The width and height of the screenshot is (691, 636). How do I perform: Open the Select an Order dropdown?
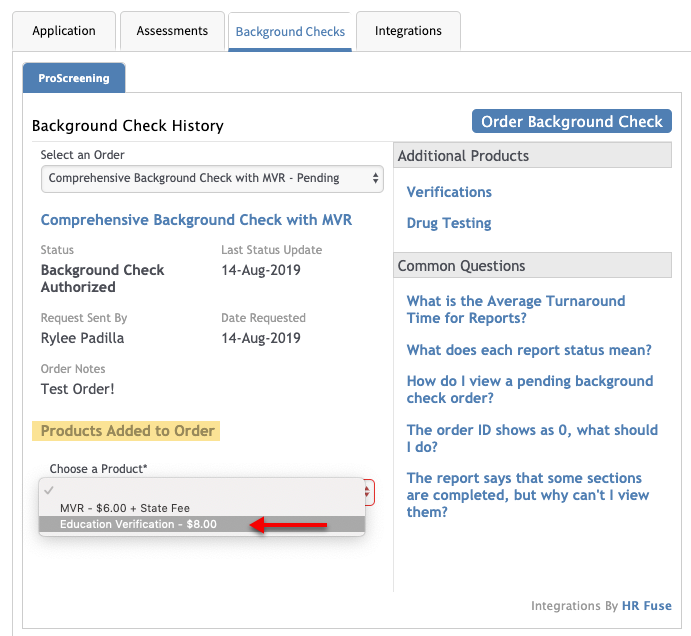(212, 179)
